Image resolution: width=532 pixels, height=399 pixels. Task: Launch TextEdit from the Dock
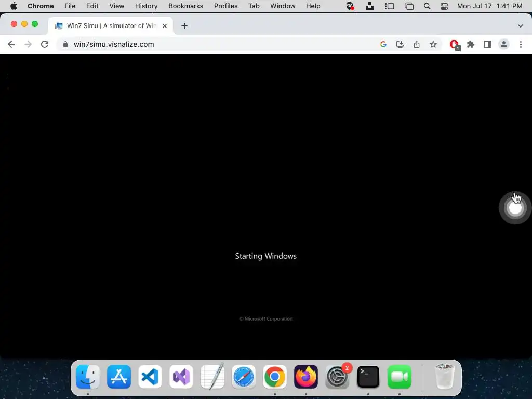(212, 376)
